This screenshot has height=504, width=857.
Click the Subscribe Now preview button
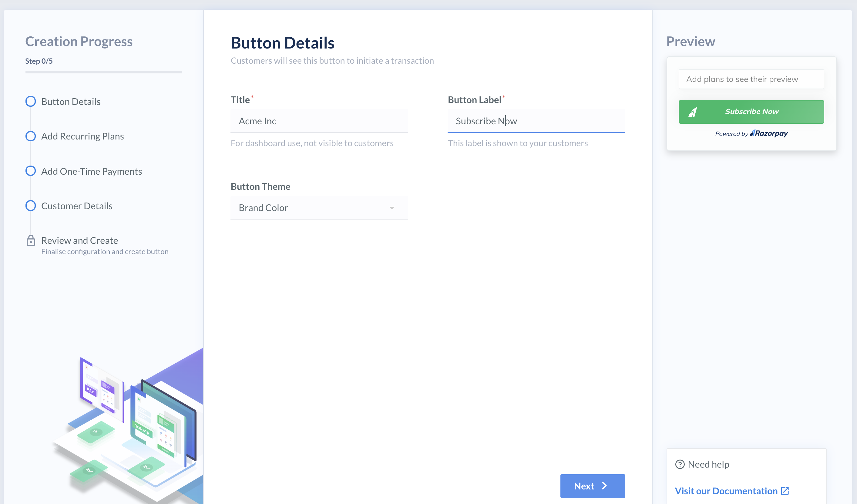pos(751,112)
